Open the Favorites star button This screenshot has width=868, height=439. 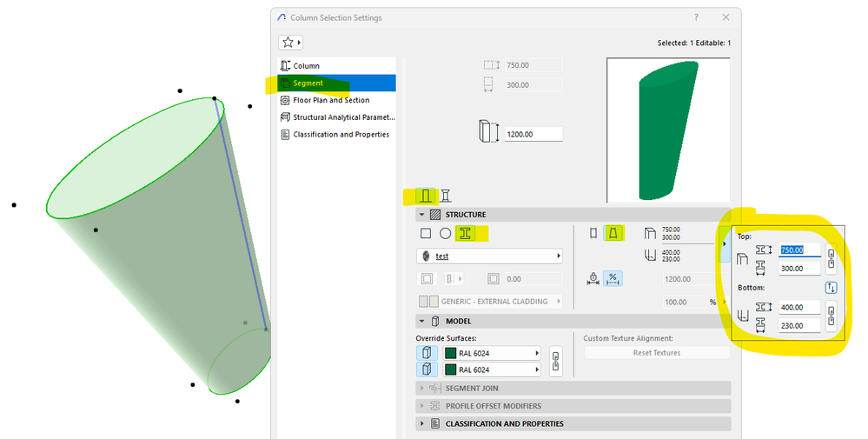coord(290,43)
